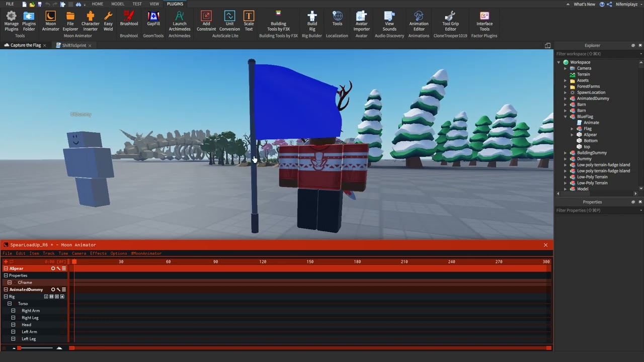
Task: Switch to the MODEL ribbon tab
Action: point(118,4)
